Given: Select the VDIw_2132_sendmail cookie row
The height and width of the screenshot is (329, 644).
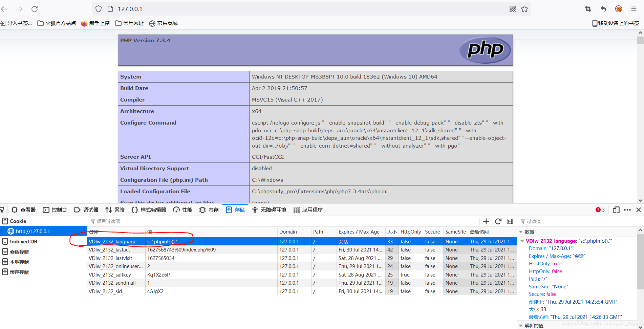Looking at the screenshot, I should tap(302, 283).
